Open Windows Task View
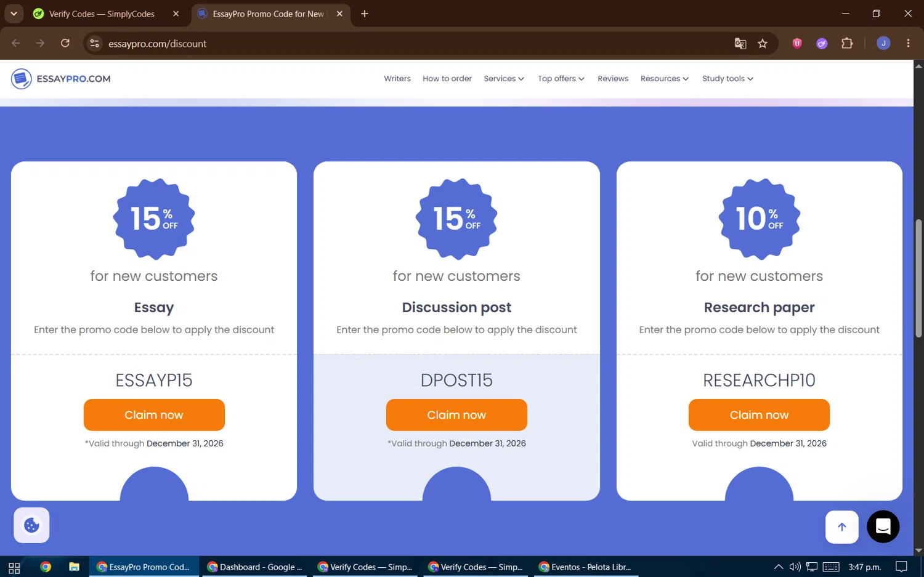Screen dimensions: 924x577 click(x=14, y=567)
